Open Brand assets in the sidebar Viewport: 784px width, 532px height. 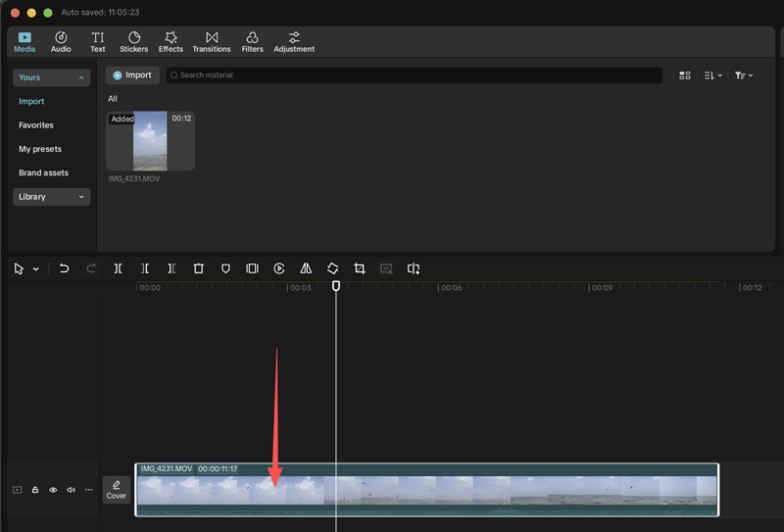[x=43, y=173]
